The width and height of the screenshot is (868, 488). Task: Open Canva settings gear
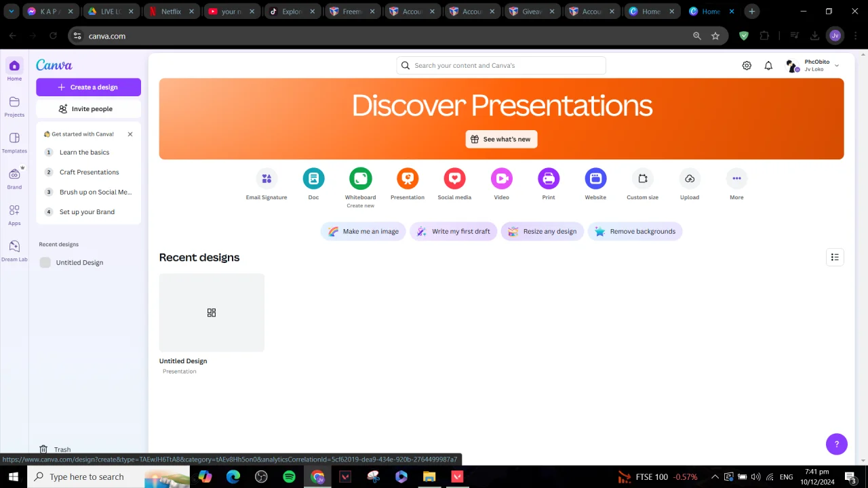click(747, 66)
